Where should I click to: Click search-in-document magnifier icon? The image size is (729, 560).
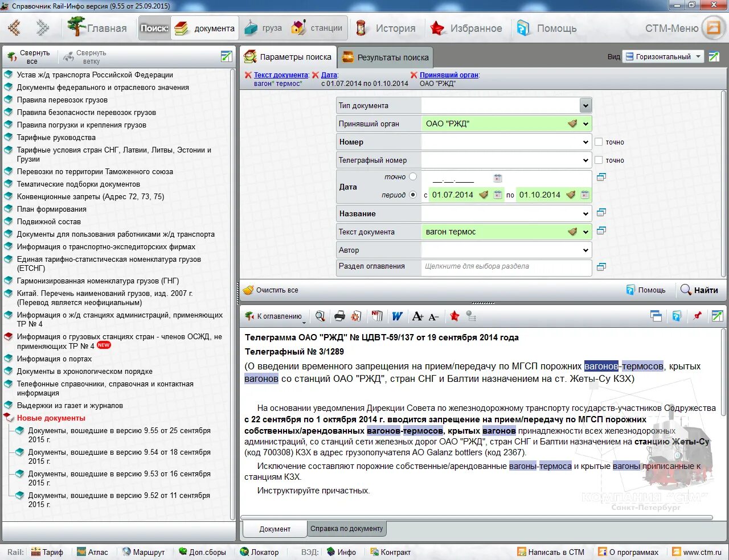click(x=320, y=316)
